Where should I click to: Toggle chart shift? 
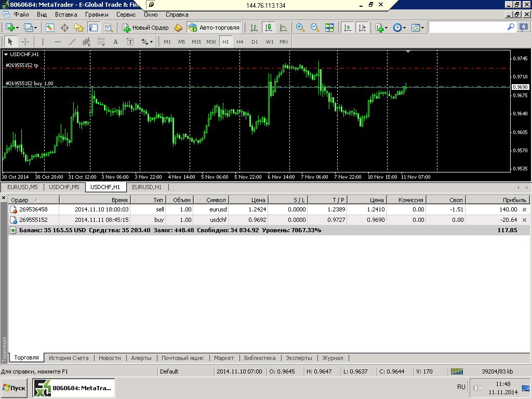(x=362, y=28)
